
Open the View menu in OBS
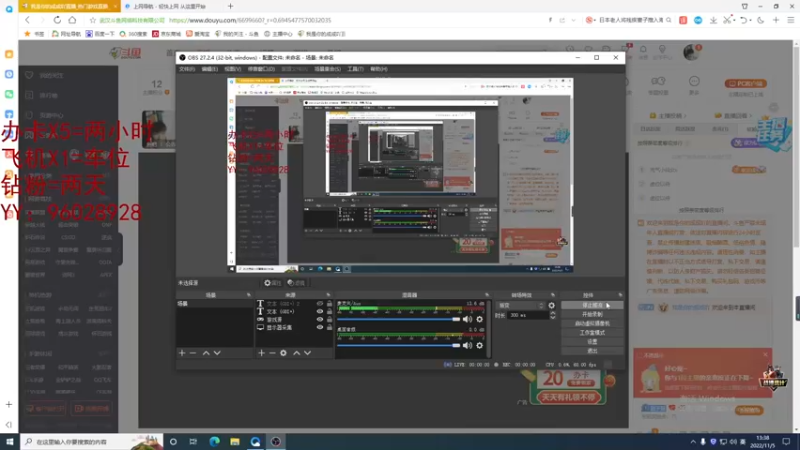tap(233, 69)
